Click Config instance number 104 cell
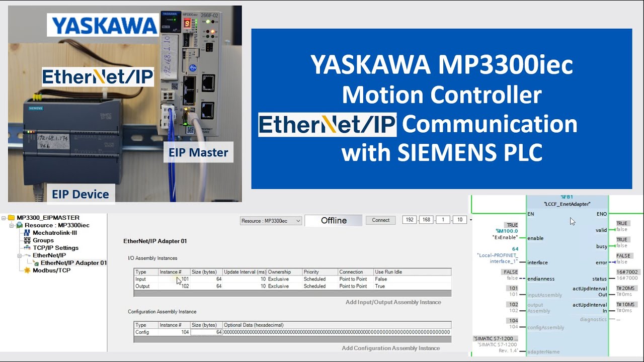Viewport: 644px width, 362px height. (x=174, y=332)
